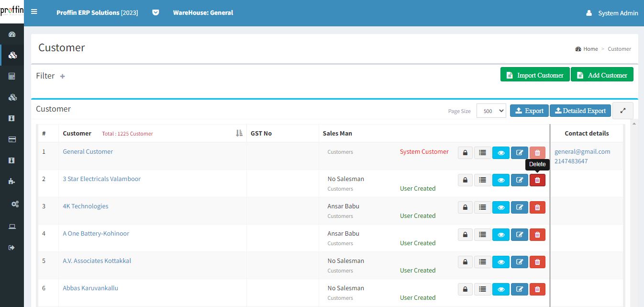Click the 'Total : 1225 Customer' text
The image size is (644, 307).
pyautogui.click(x=127, y=134)
